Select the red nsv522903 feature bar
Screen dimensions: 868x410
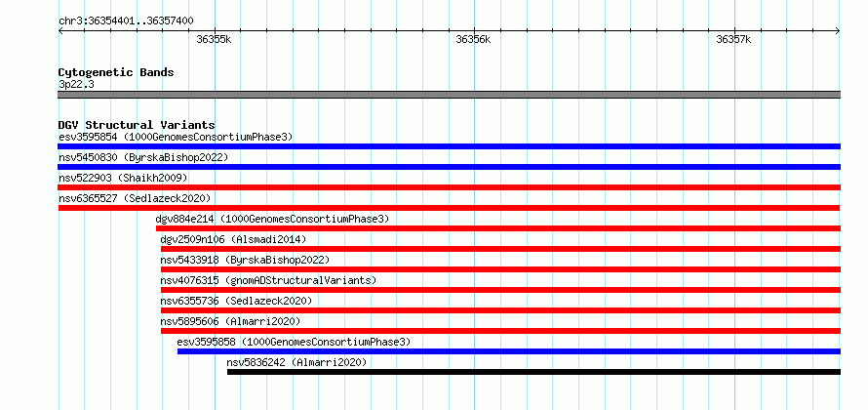pos(449,187)
